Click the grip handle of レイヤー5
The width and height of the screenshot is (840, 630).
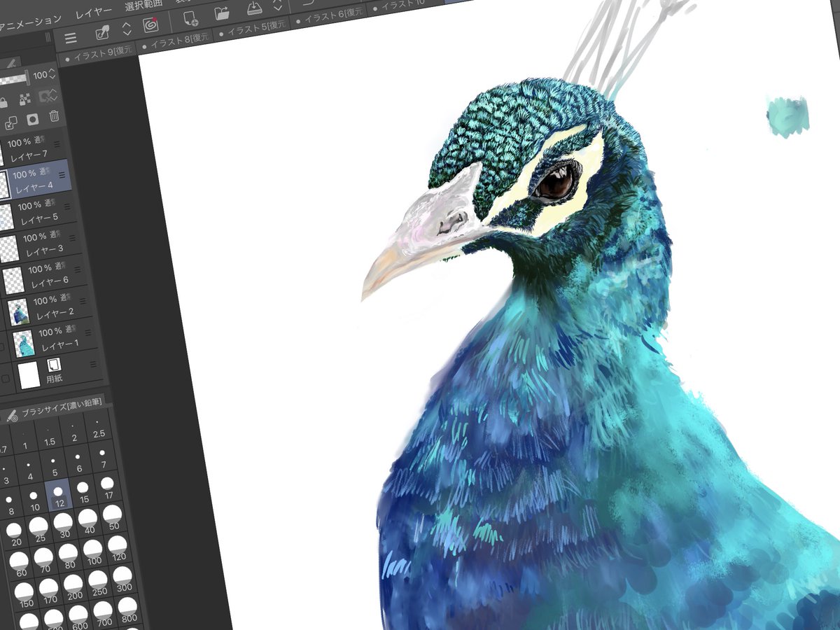[x=67, y=207]
